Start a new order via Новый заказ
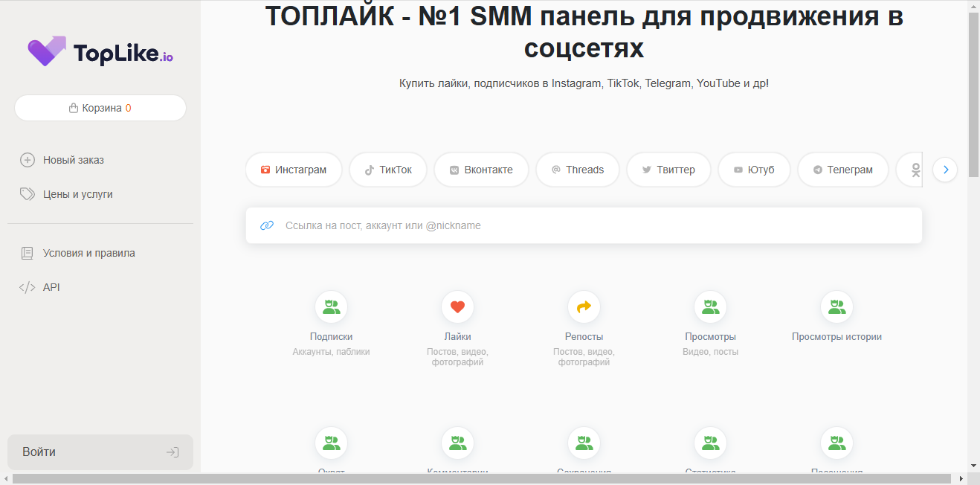Viewport: 980px width, 485px height. coord(62,160)
